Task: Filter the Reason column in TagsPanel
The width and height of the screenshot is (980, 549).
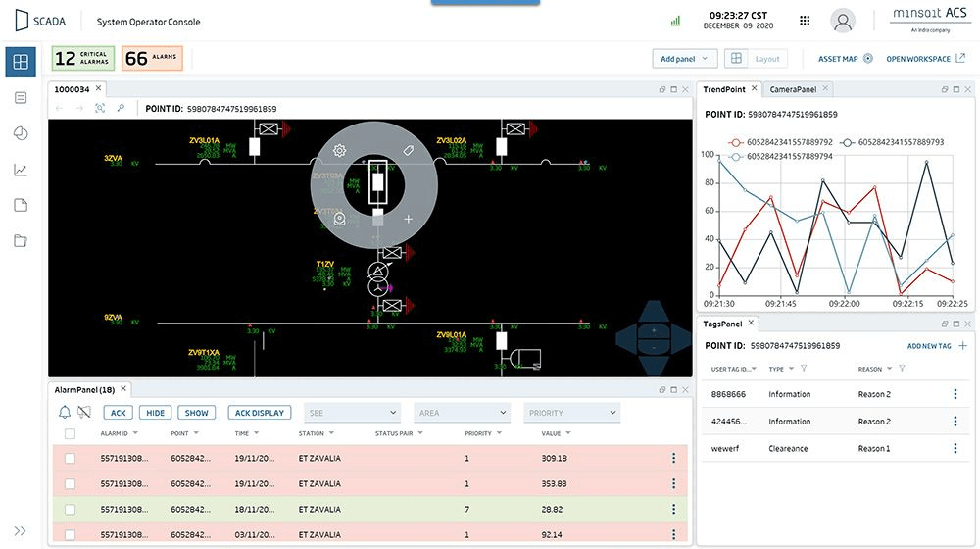Action: pyautogui.click(x=902, y=369)
